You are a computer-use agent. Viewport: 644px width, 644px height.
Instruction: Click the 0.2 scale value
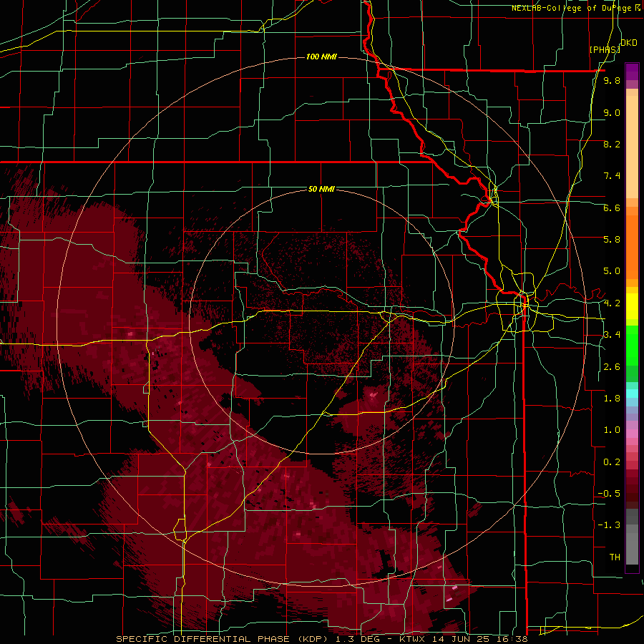coord(612,462)
